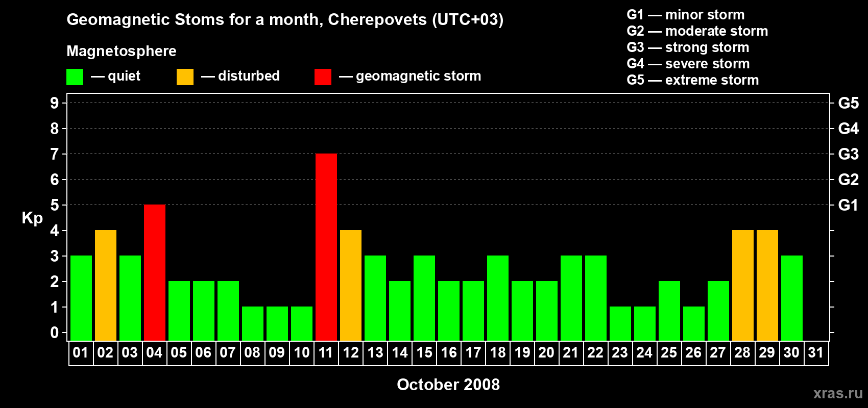868x408 pixels.
Task: Click the short green bar for day 09
Action: [277, 323]
